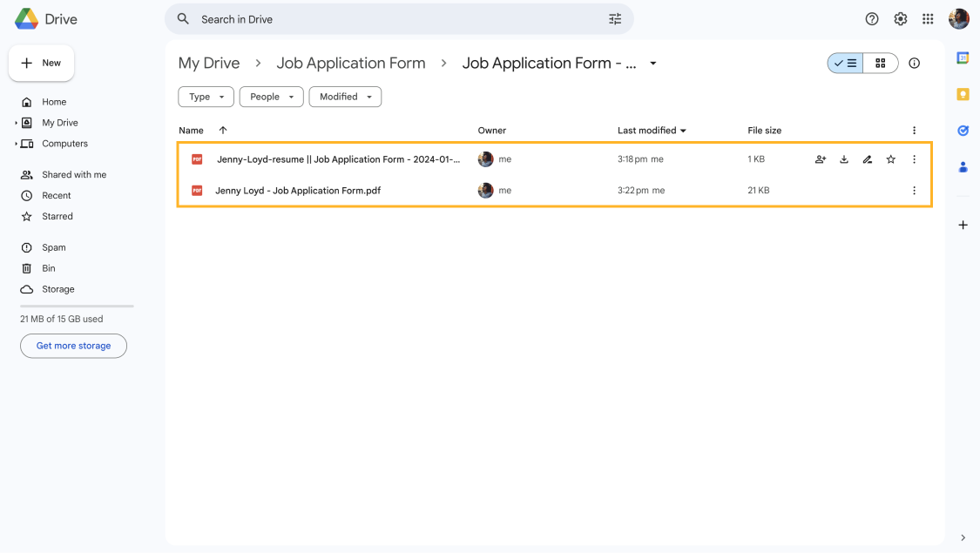Expand the breadcrumb folder name dropdown
This screenshot has width=980, height=553.
coord(652,63)
